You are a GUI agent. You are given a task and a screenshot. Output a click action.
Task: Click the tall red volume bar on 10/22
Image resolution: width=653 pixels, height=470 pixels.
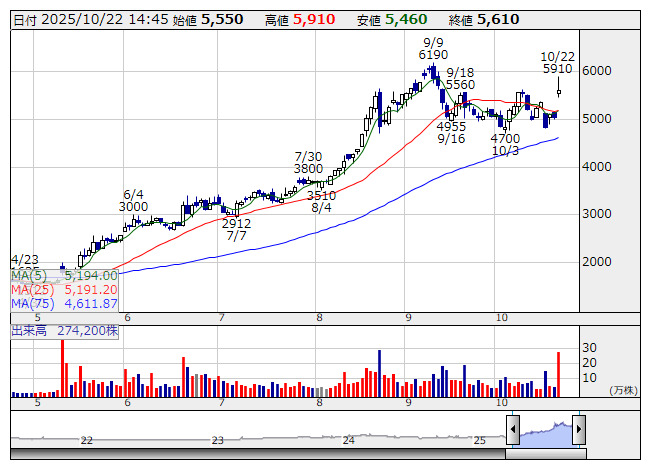(558, 374)
